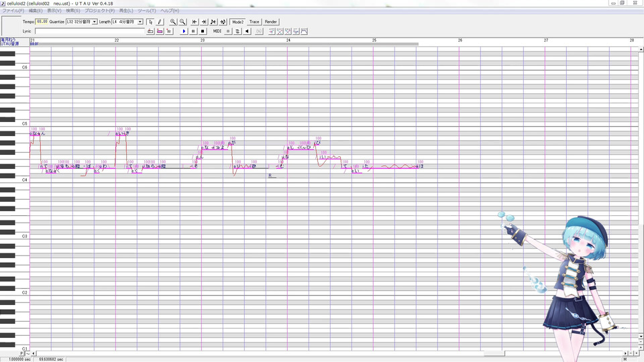644x362 pixels.
Task: Click the M indicator in status bar
Action: [x=625, y=359]
